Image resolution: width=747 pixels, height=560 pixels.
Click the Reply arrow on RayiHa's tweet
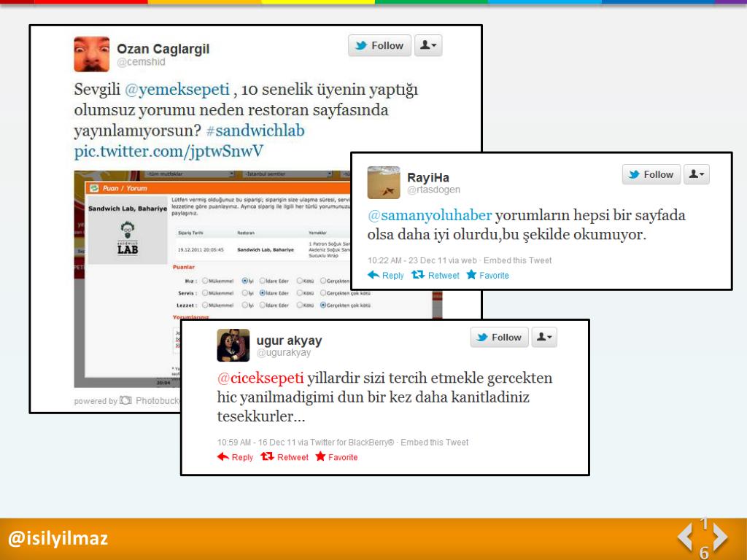click(x=373, y=275)
